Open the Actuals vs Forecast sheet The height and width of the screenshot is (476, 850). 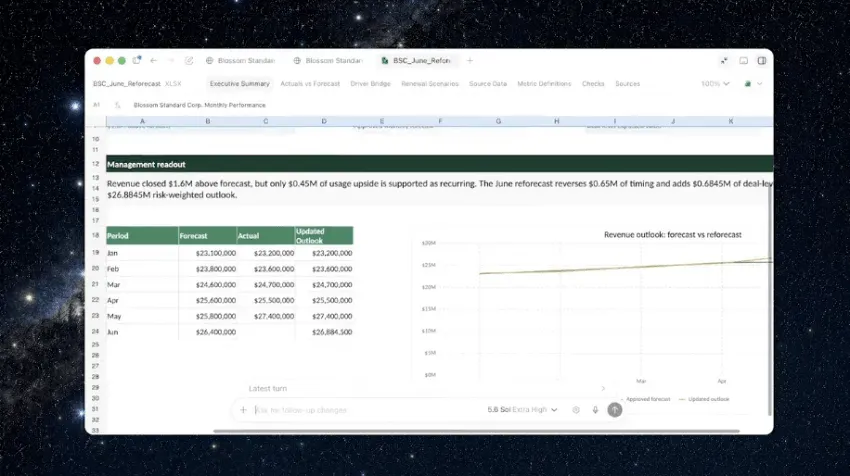point(310,84)
